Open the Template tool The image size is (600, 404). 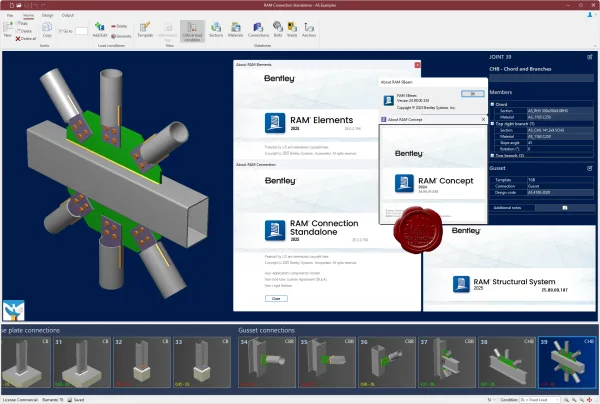click(145, 28)
